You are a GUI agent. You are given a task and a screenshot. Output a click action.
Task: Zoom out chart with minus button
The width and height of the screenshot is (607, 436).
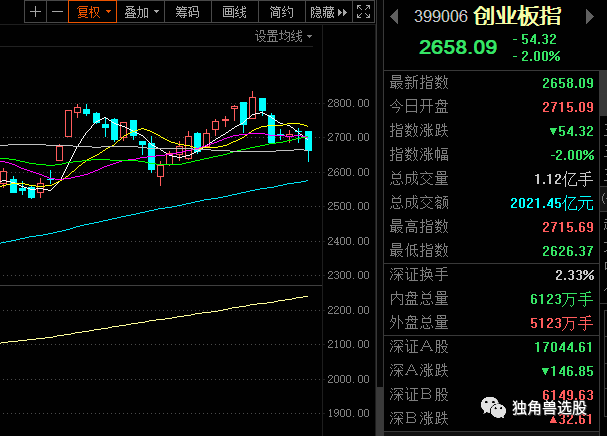point(57,12)
